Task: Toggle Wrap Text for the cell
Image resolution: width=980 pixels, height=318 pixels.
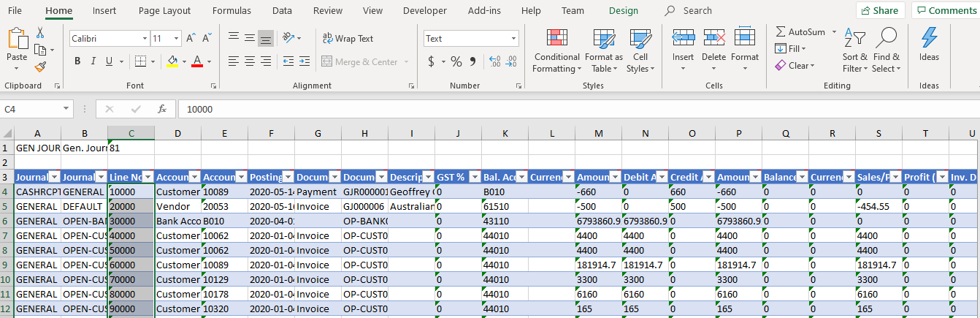Action: coord(348,39)
